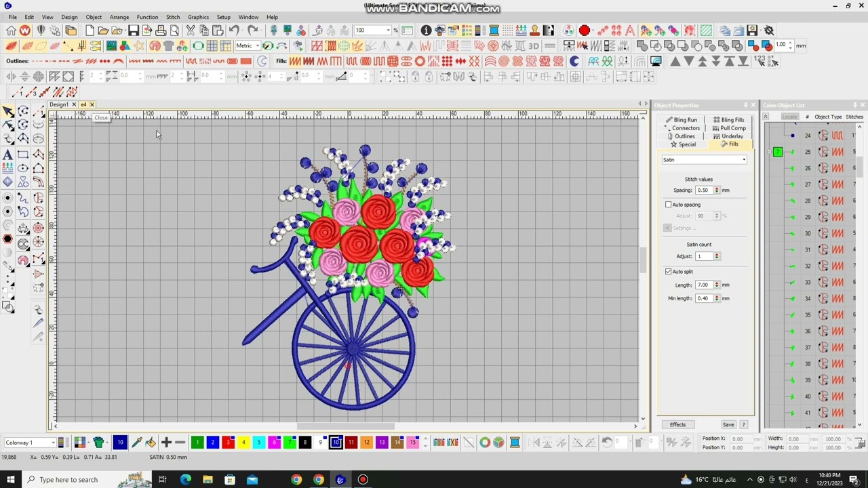Open the Graphics menu
The width and height of the screenshot is (868, 488).
pos(198,17)
